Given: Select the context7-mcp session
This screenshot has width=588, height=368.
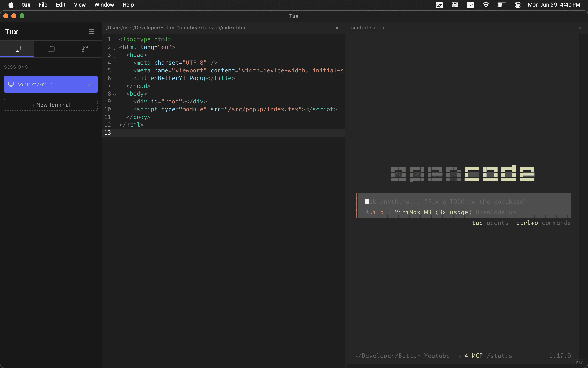Looking at the screenshot, I should point(51,84).
